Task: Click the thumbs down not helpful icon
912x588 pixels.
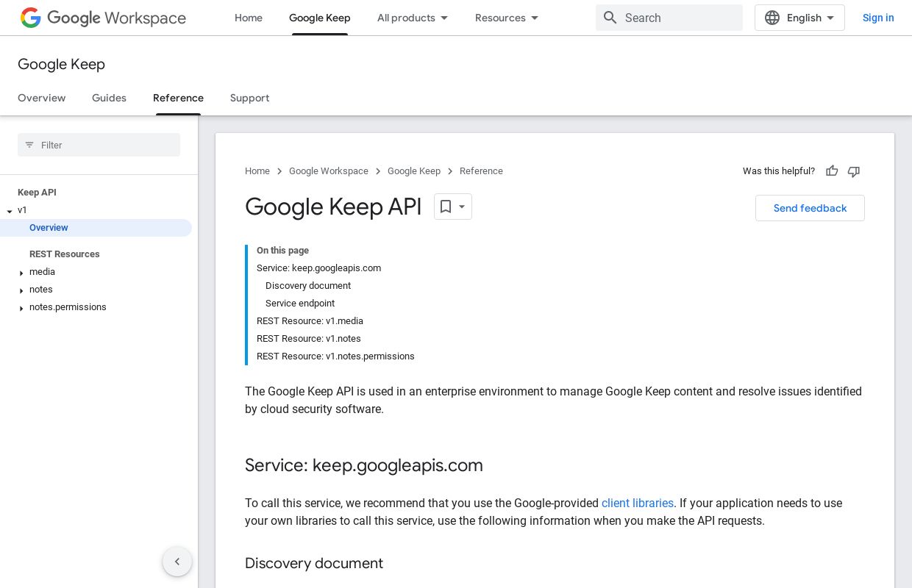Action: click(x=854, y=171)
